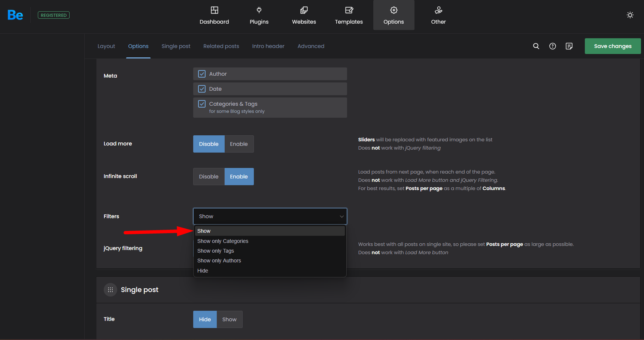Click the Meta setting label
644x340 pixels.
tap(110, 76)
